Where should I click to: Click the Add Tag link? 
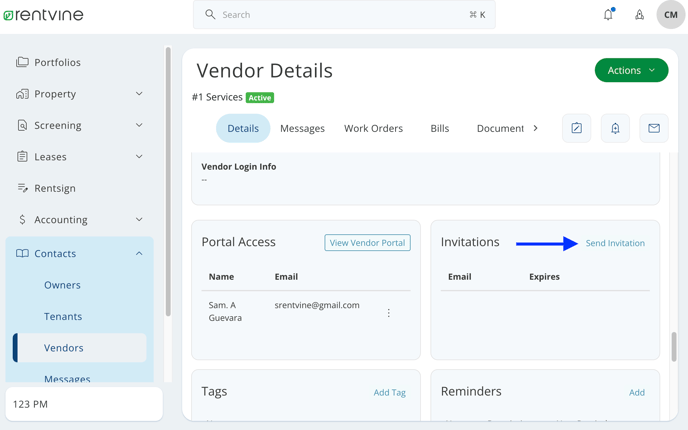click(390, 393)
